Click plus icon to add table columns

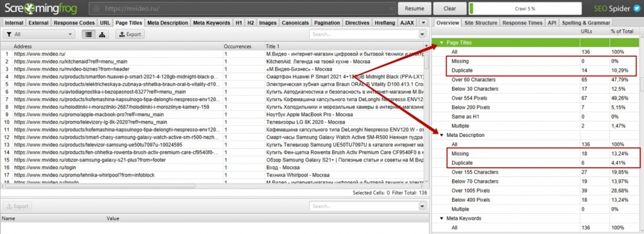[x=426, y=47]
